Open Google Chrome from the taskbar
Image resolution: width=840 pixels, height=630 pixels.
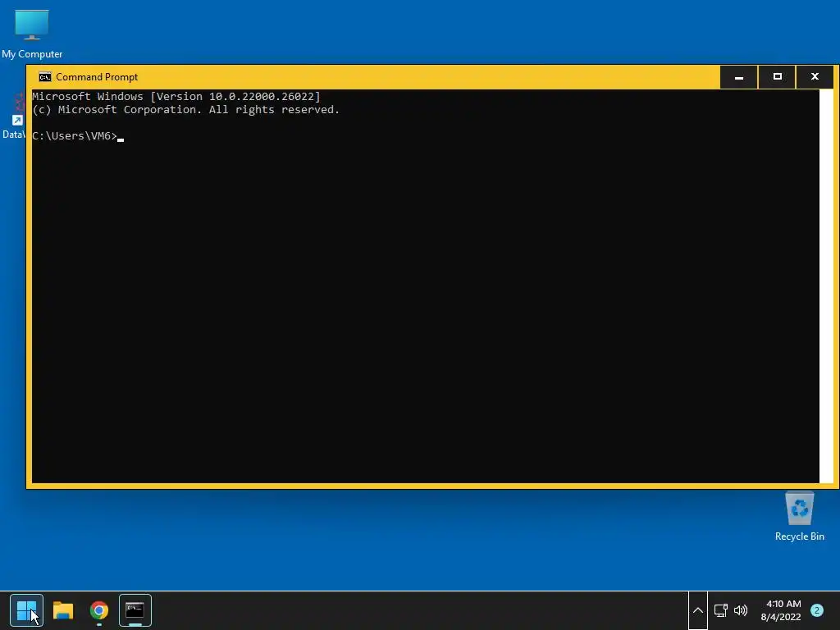99,610
